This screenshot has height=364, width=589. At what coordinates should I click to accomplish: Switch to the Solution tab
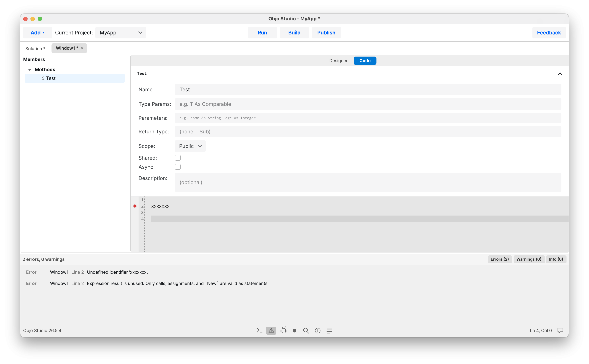35,48
